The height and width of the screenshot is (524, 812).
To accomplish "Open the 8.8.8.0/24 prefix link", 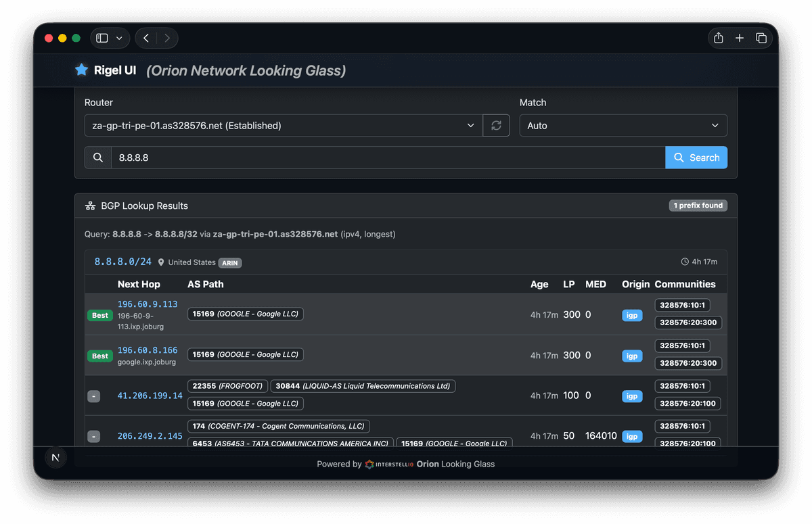I will [122, 262].
